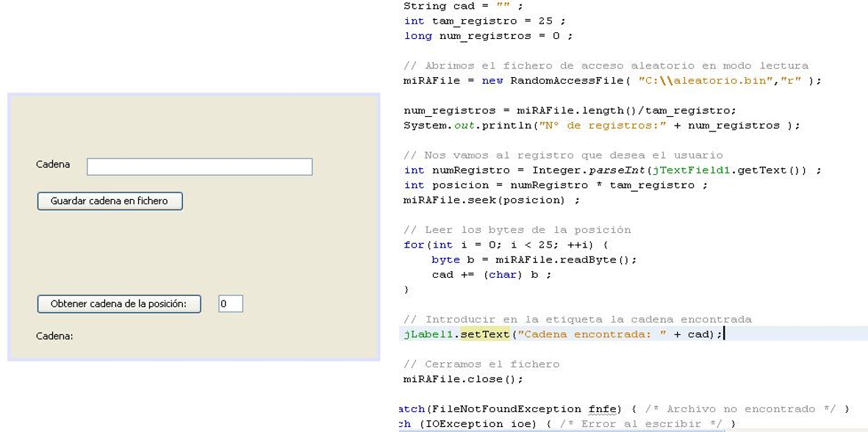Click comment 'Introducir en la etiqueta la cadena'
The height and width of the screenshot is (432, 868).
578,319
